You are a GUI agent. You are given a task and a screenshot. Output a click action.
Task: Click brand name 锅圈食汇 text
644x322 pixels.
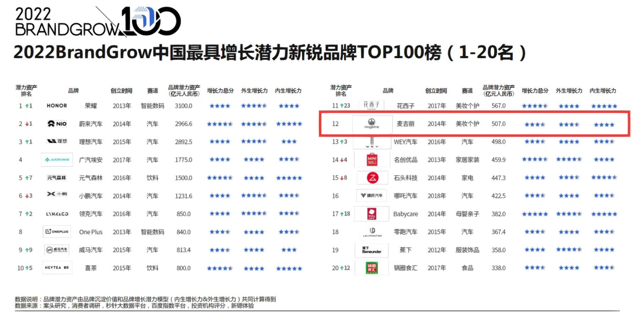coord(405,268)
